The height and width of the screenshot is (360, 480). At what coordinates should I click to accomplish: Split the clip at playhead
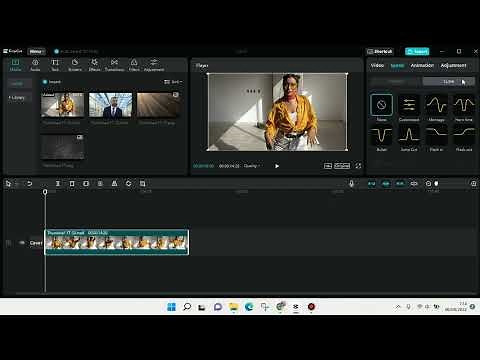pos(58,183)
